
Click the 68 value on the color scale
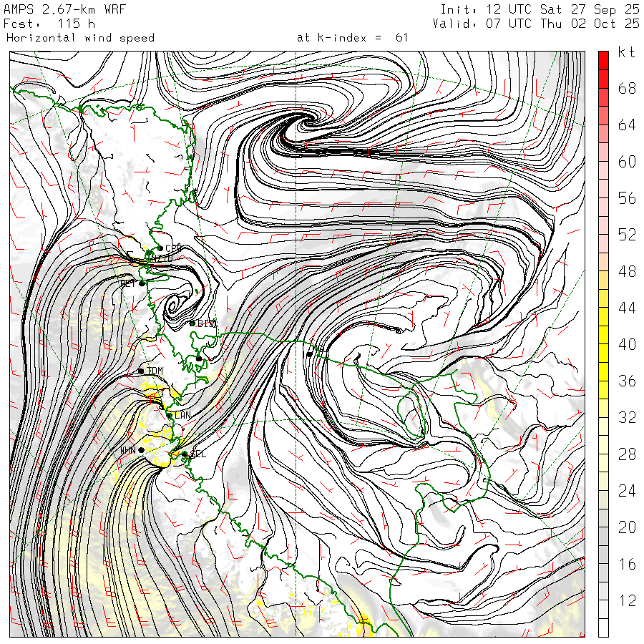pyautogui.click(x=627, y=88)
